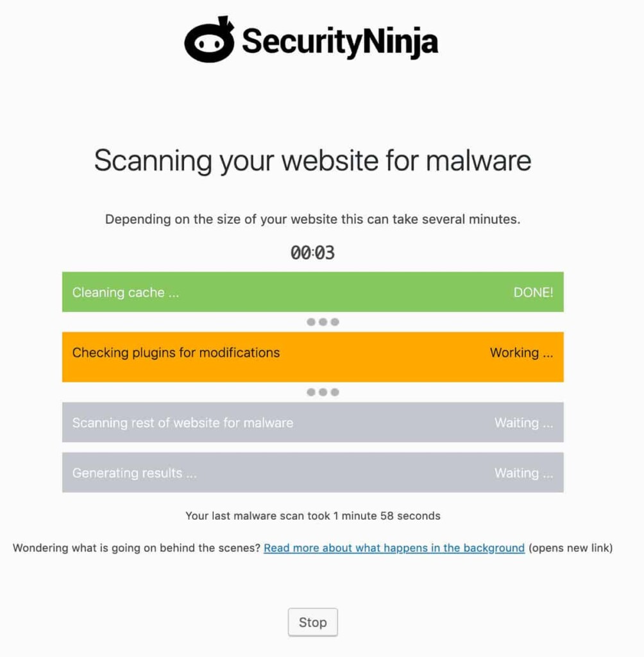The width and height of the screenshot is (644, 657).
Task: Click the green DONE status indicator
Action: pyautogui.click(x=533, y=292)
